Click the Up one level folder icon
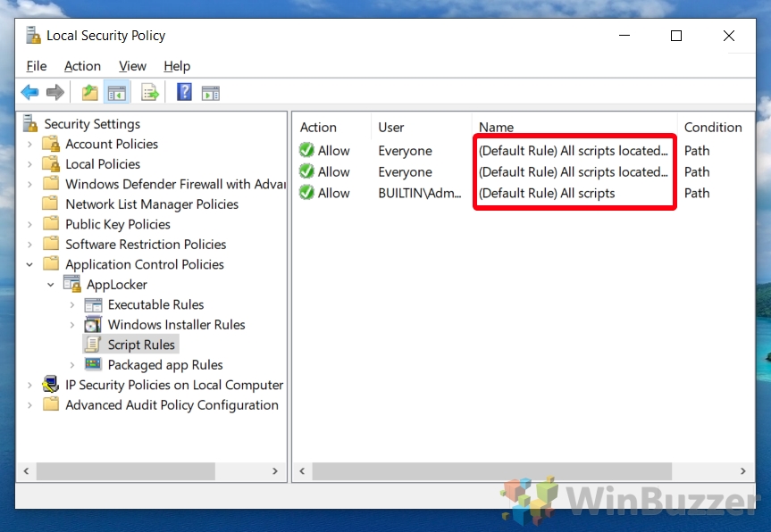Viewport: 771px width, 532px height. tap(89, 92)
